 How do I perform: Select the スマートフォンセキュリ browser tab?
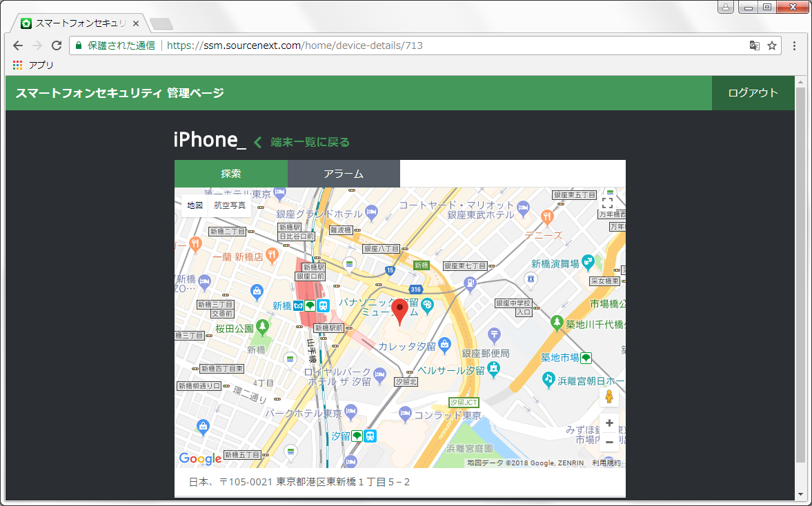(80, 23)
